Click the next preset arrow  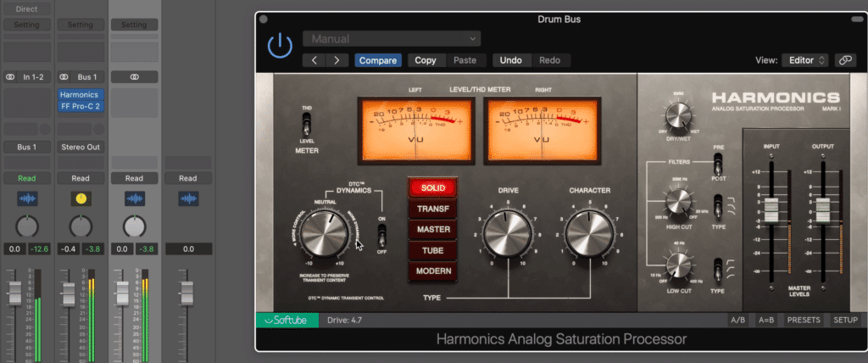point(337,60)
